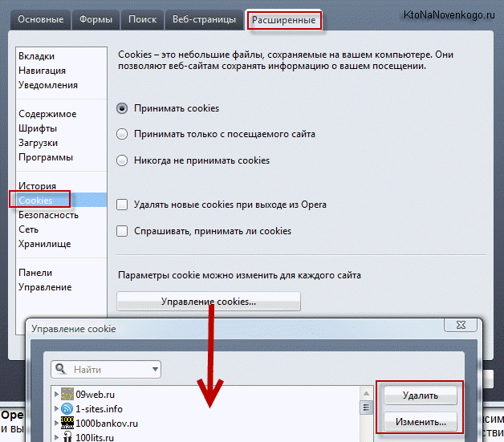
Task: Close the Управление cookie dialog
Action: tap(461, 325)
